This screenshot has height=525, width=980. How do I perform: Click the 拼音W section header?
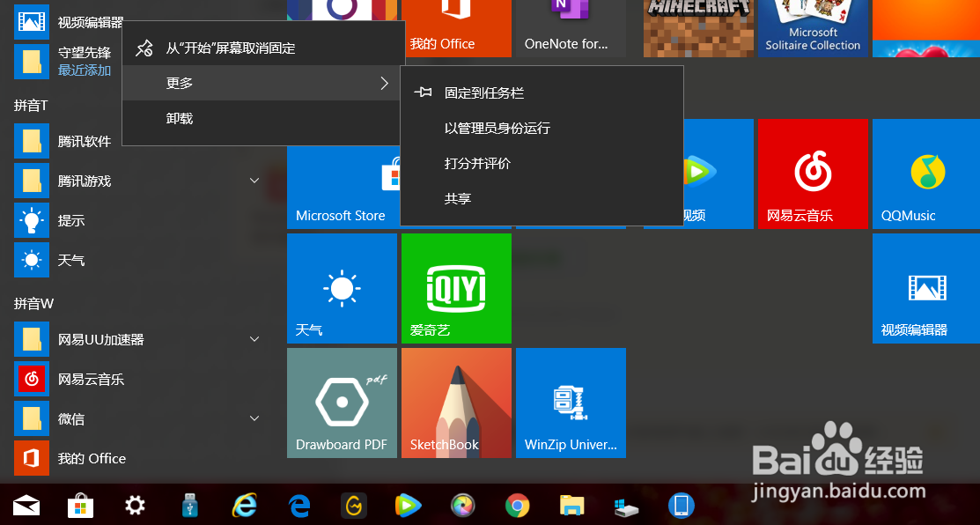tap(33, 304)
